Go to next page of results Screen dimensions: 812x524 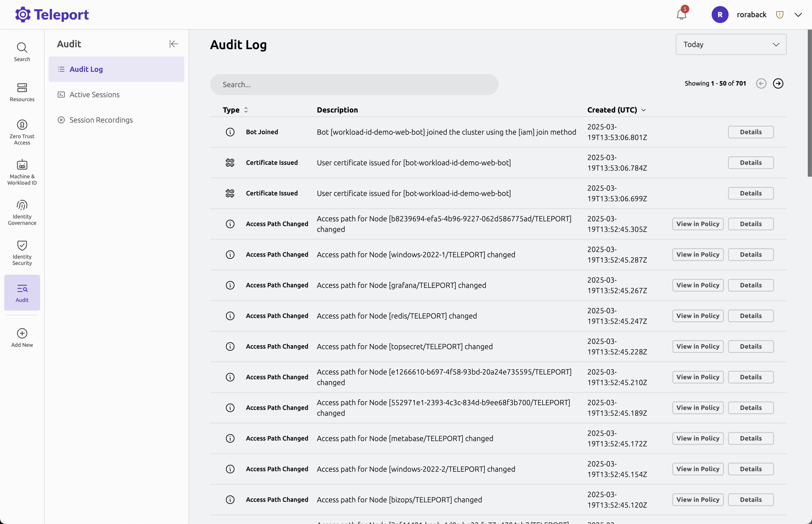click(x=778, y=83)
